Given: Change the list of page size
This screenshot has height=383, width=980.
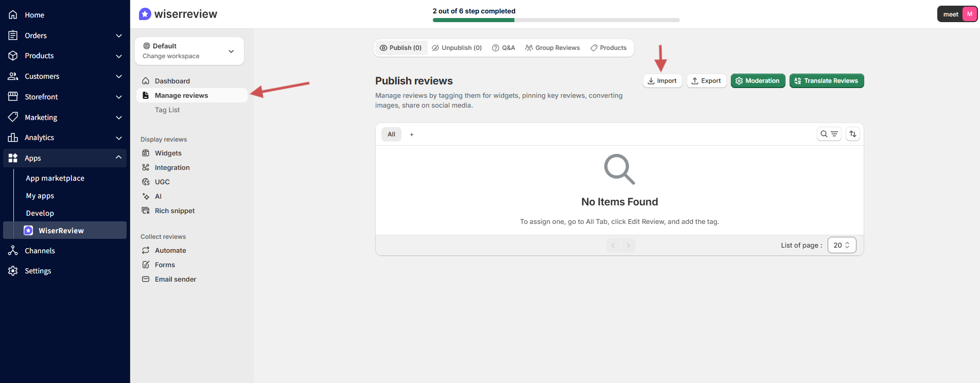Looking at the screenshot, I should click(x=841, y=245).
